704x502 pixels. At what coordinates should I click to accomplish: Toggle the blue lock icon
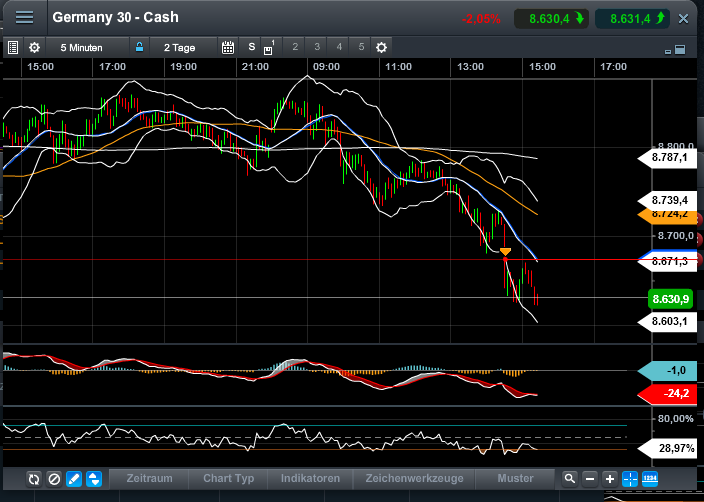140,47
